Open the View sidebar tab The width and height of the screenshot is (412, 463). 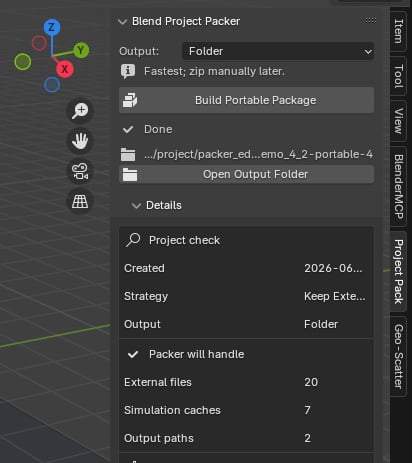click(399, 121)
